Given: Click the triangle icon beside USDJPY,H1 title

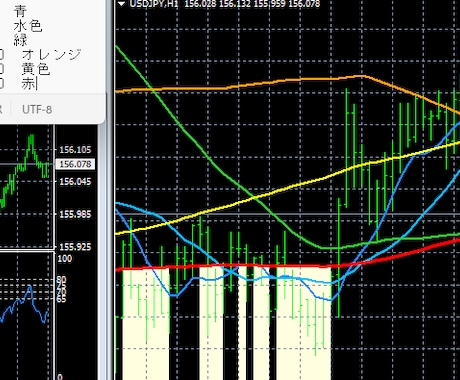Looking at the screenshot, I should [x=121, y=4].
